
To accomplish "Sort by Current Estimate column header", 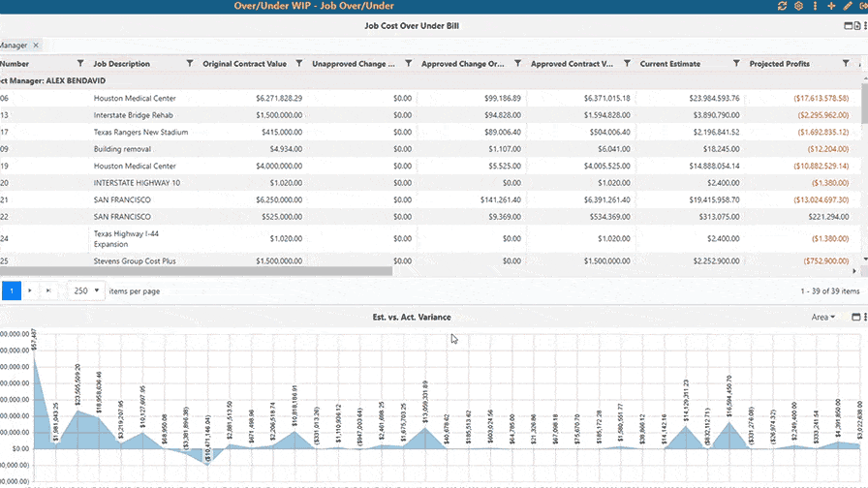I will coord(669,64).
